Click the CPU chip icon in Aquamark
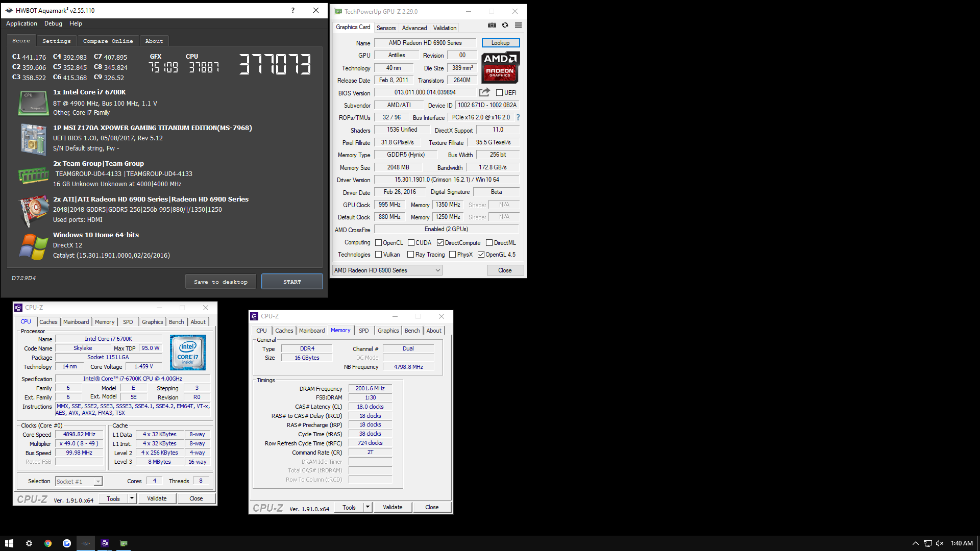This screenshot has width=980, height=551. coord(33,103)
